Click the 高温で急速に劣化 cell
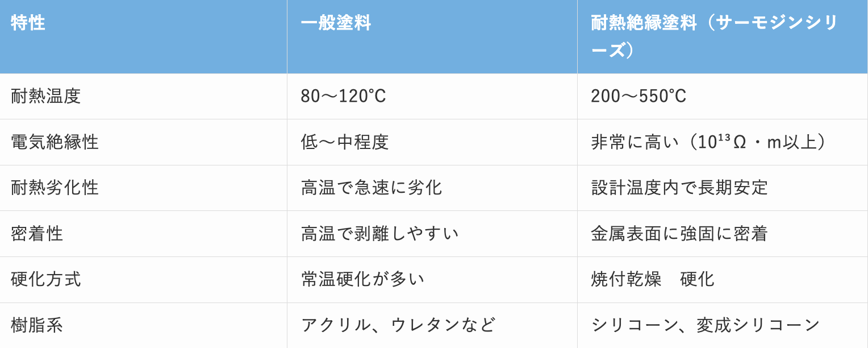The width and height of the screenshot is (868, 348). click(432, 188)
